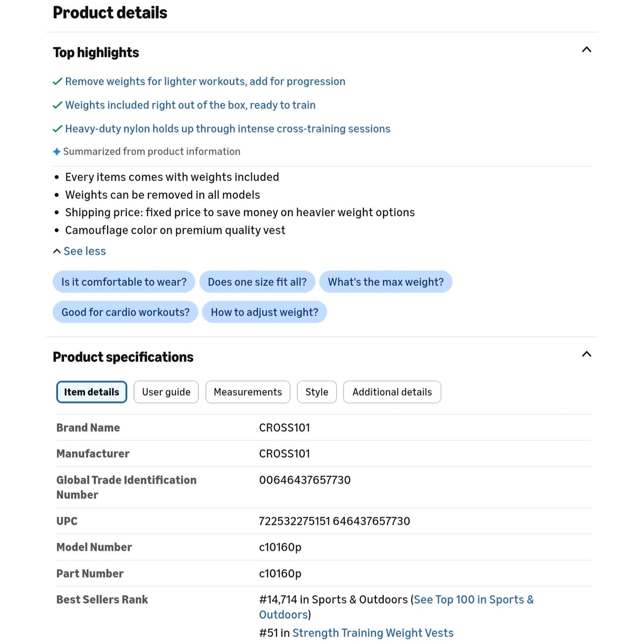Switch to the User guide tab
The height and width of the screenshot is (644, 644).
click(166, 392)
